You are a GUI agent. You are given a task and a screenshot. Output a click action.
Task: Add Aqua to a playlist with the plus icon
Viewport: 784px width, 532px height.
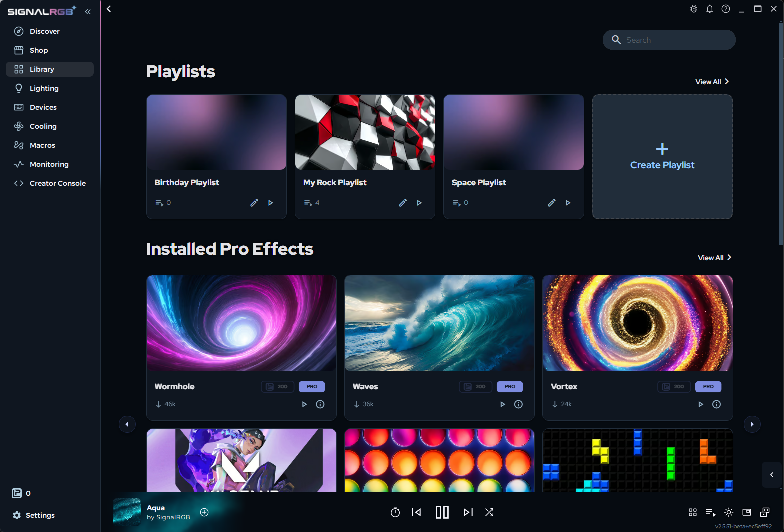click(204, 512)
